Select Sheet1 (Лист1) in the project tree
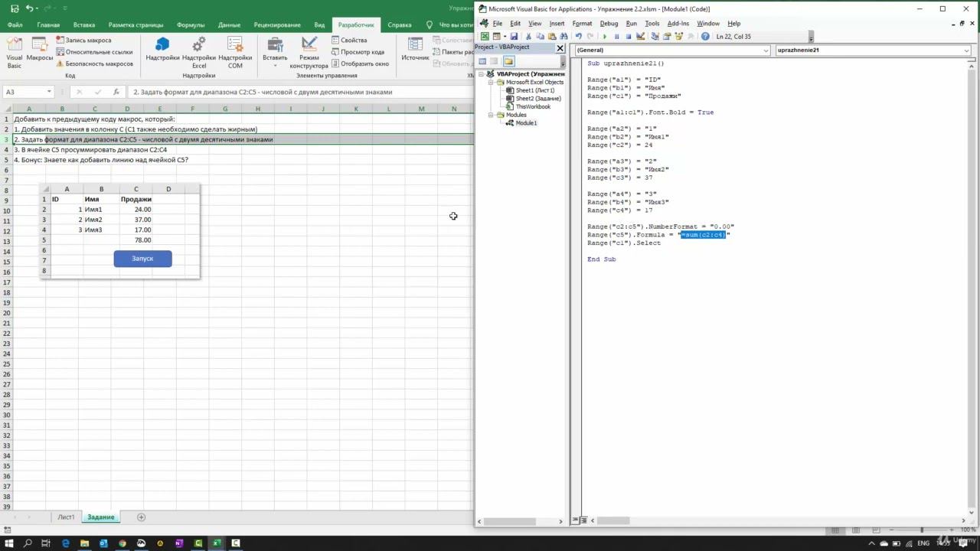Viewport: 980px width, 551px height. tap(534, 90)
